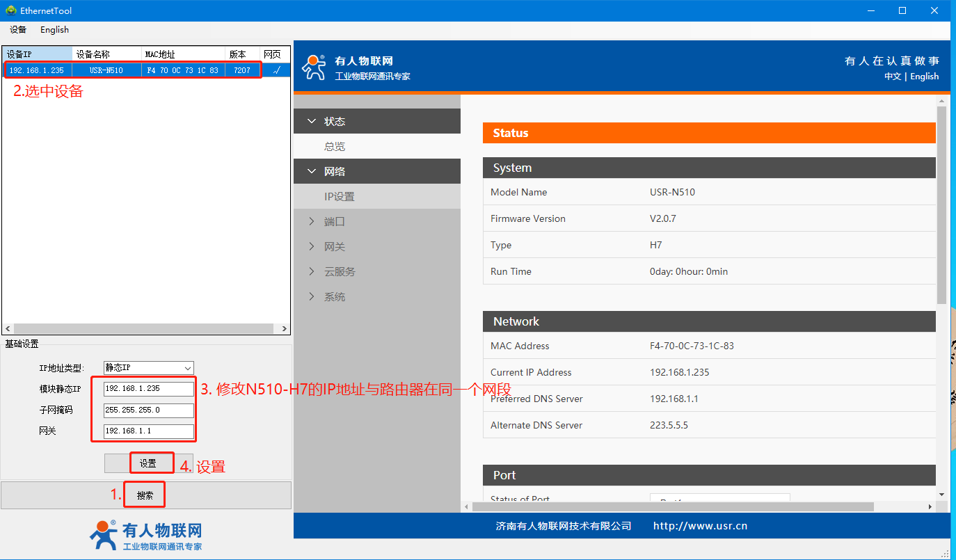Open the 设备 menu
The image size is (956, 560).
coord(18,30)
